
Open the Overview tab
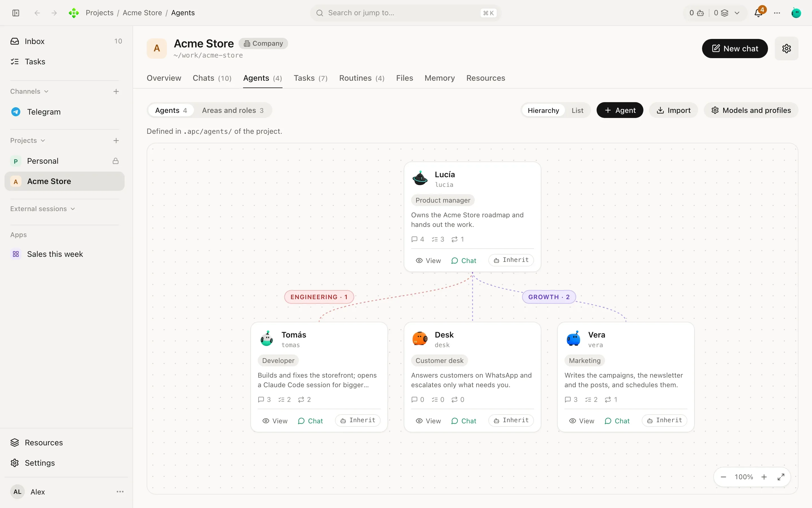pos(164,78)
